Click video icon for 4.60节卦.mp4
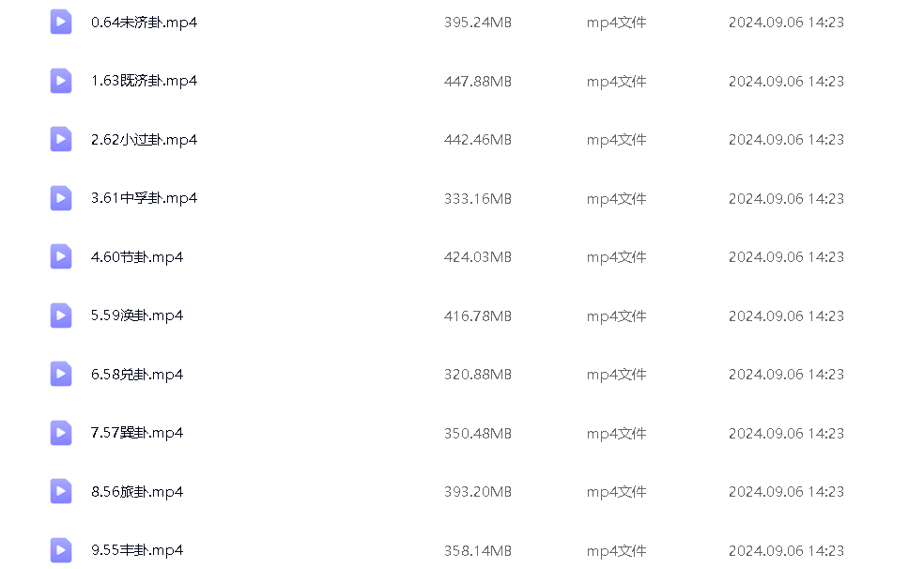Image resolution: width=924 pixels, height=569 pixels. (x=61, y=256)
